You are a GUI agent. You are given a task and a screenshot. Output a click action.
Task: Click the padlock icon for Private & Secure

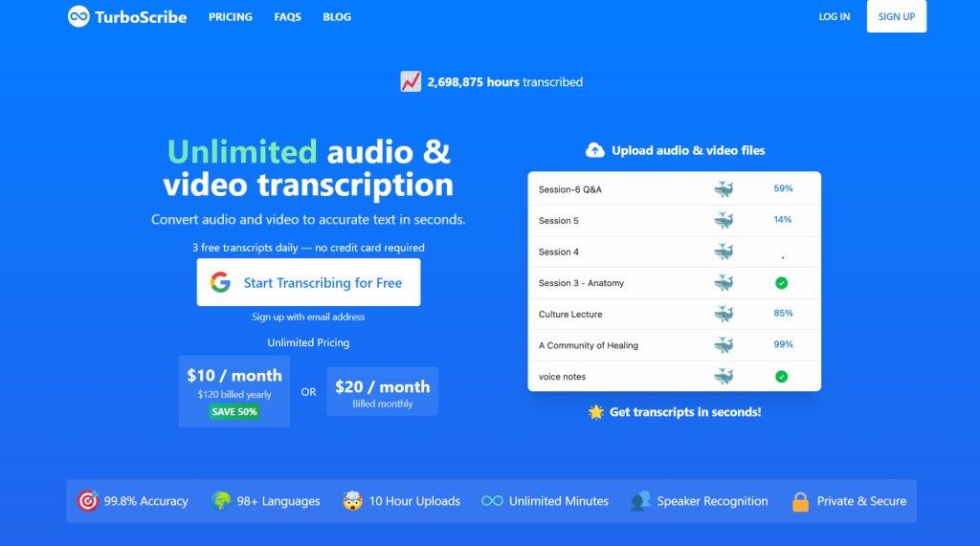click(800, 501)
